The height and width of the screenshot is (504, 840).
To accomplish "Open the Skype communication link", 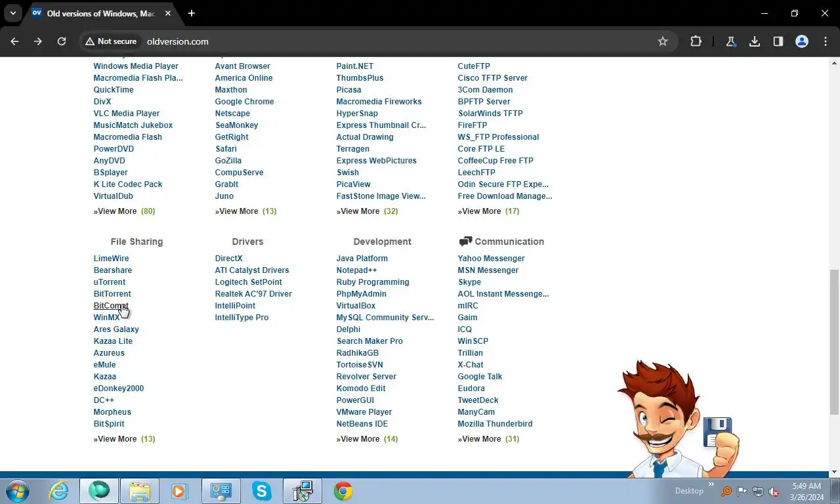I will click(469, 282).
